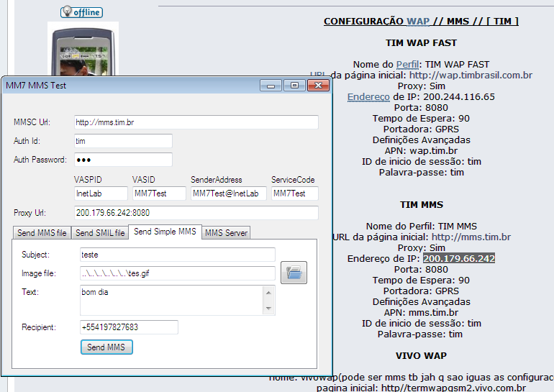Image resolution: width=554 pixels, height=392 pixels.
Task: Maximize the MM7 MMS Test window
Action: 294,86
